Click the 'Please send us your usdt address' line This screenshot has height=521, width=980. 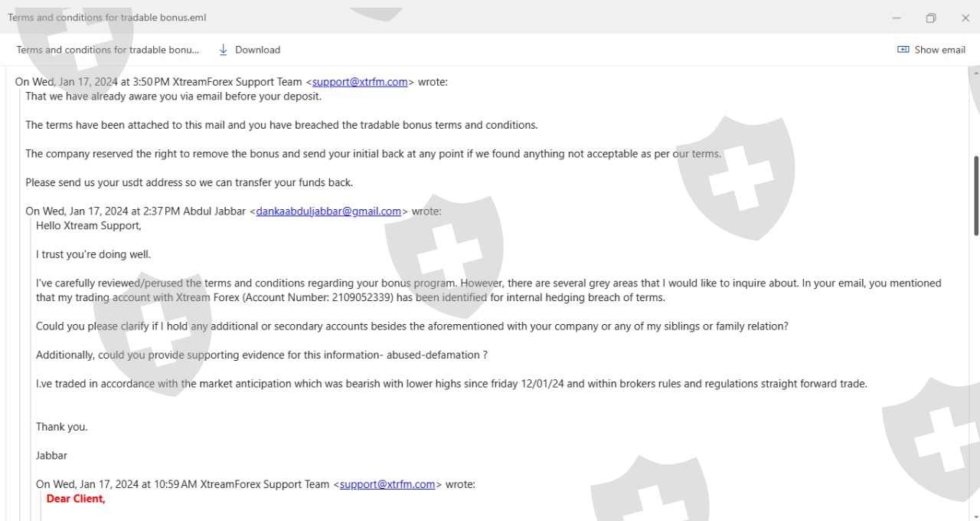(189, 182)
